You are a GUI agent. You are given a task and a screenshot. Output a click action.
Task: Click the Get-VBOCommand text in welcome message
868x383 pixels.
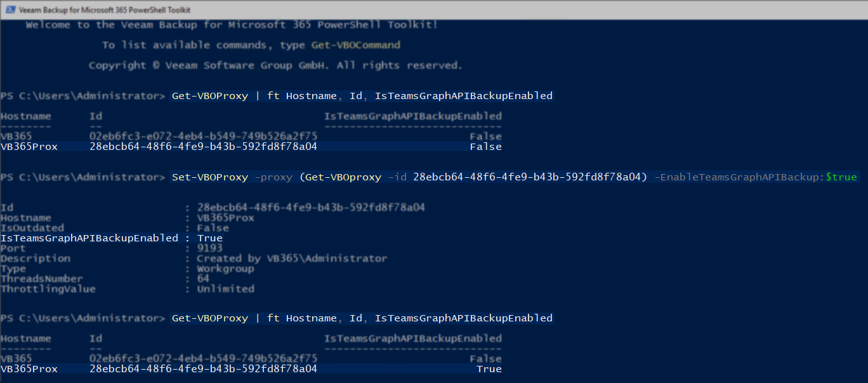[x=356, y=45]
